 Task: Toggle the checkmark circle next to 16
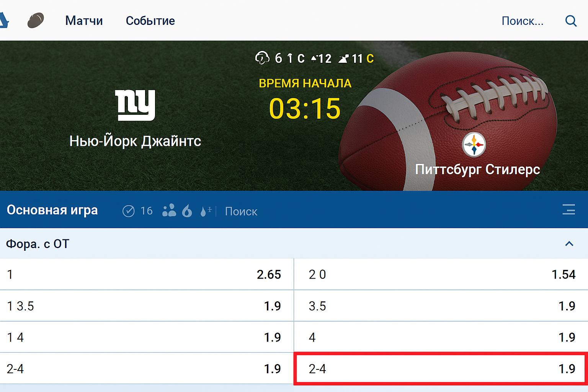point(129,211)
